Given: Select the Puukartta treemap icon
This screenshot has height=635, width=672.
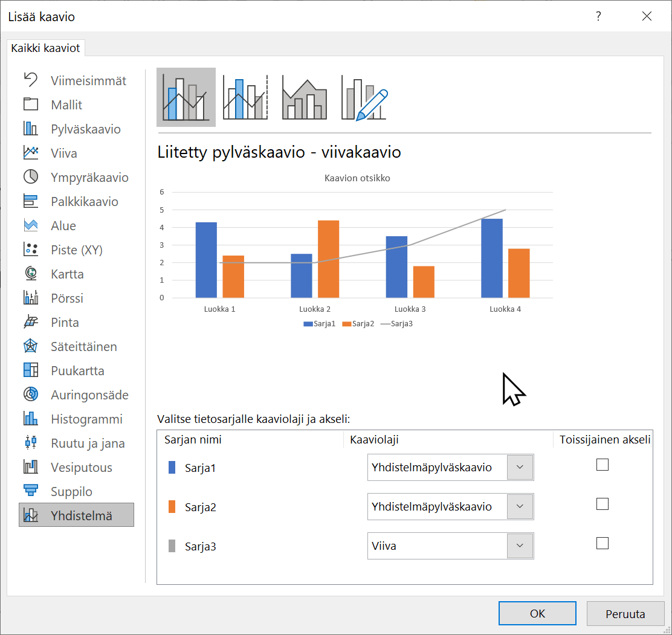Looking at the screenshot, I should click(x=30, y=370).
